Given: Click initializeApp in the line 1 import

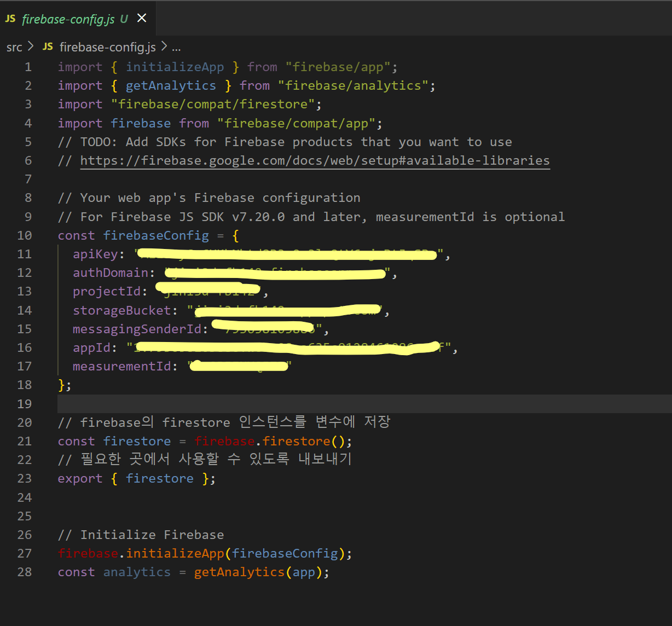Looking at the screenshot, I should pyautogui.click(x=175, y=67).
